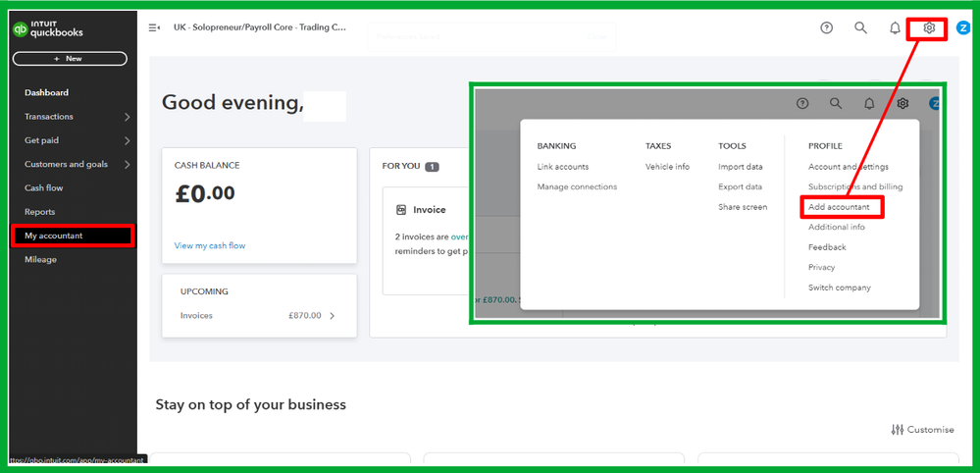Click the CASH BALANCE £0.00 amount

(205, 193)
